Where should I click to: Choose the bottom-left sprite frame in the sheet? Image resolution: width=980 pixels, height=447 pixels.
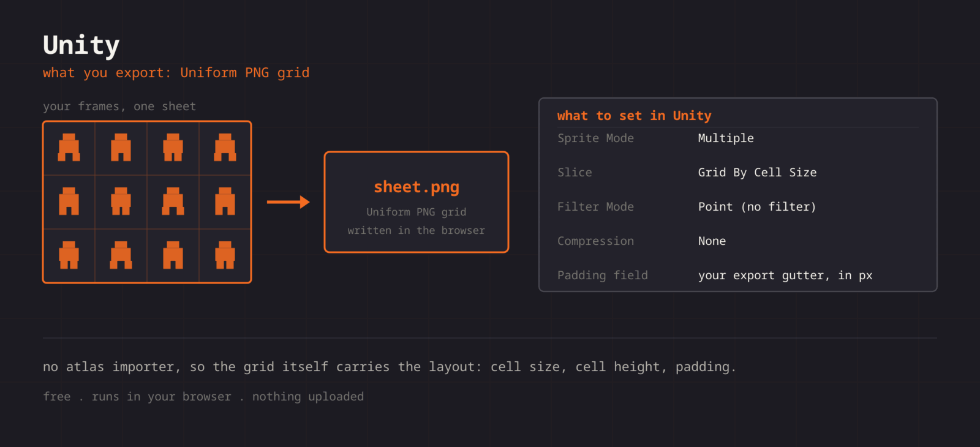point(69,255)
